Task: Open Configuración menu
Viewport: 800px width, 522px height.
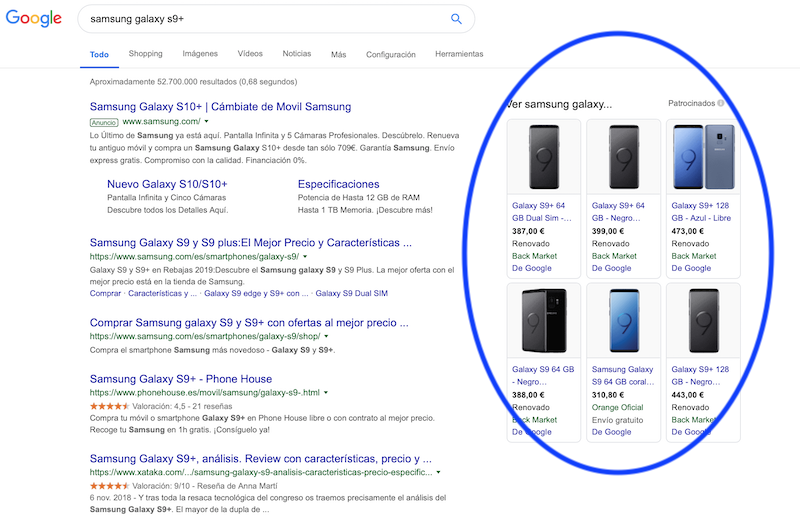Action: click(x=391, y=54)
